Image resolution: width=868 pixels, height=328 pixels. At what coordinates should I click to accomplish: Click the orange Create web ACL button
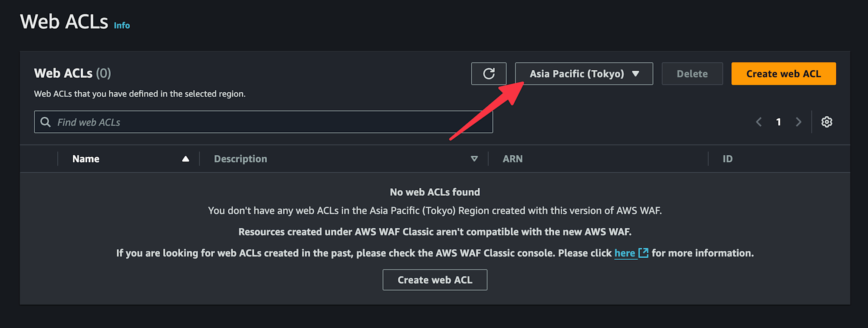[x=783, y=74]
